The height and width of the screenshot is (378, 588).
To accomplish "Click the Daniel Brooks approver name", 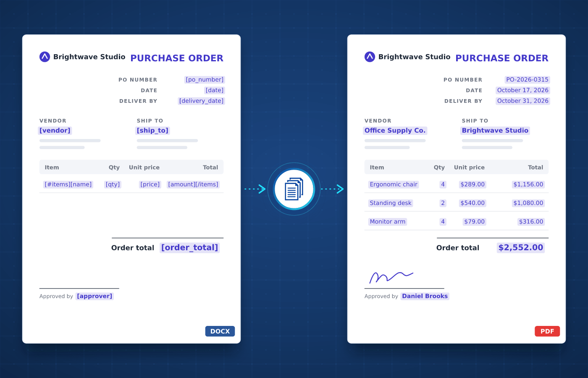I will click(425, 296).
